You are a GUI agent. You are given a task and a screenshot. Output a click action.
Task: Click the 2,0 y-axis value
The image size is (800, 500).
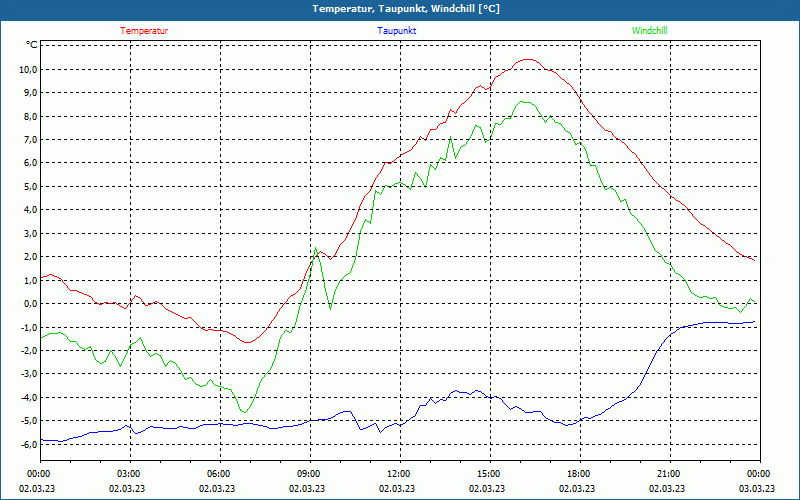pyautogui.click(x=30, y=257)
